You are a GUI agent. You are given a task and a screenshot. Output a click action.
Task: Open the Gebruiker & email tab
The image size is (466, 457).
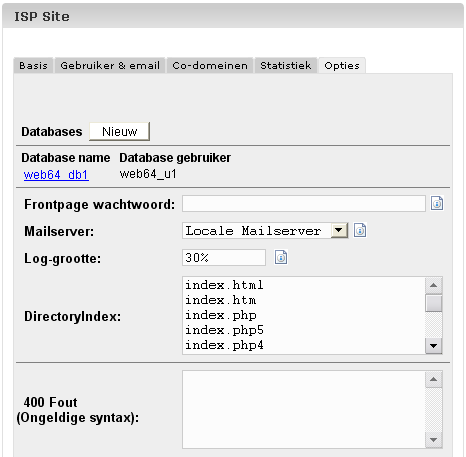click(x=110, y=65)
